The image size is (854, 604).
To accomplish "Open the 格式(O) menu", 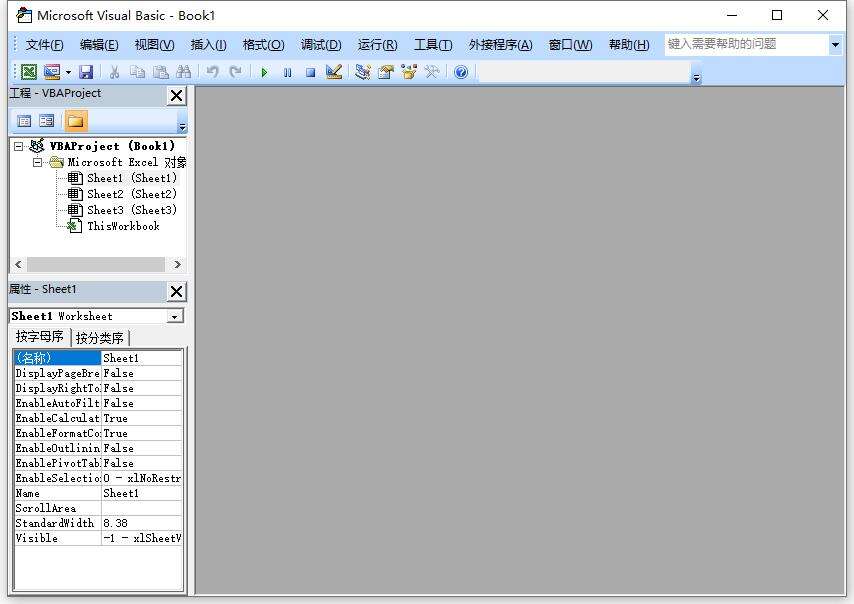I will pos(264,45).
